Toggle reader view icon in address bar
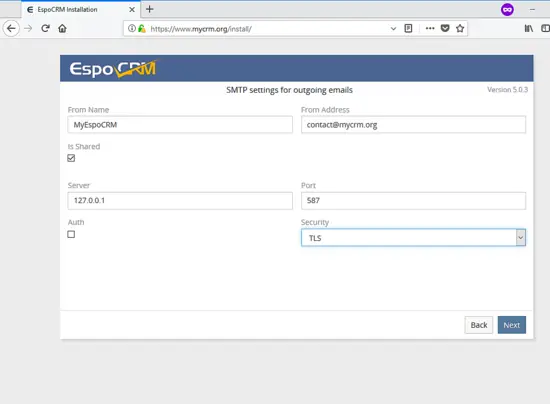The height and width of the screenshot is (404, 550). click(x=408, y=28)
